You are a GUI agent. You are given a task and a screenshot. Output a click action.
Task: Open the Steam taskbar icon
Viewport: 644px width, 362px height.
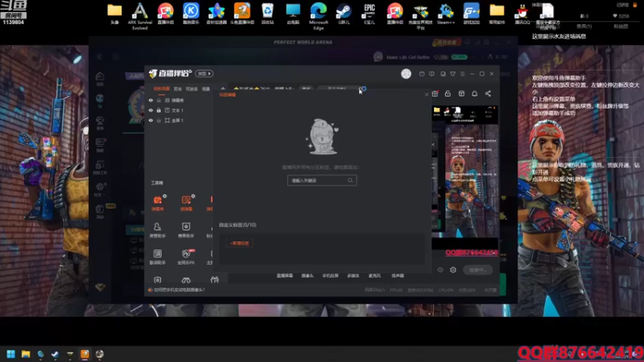tap(55, 354)
